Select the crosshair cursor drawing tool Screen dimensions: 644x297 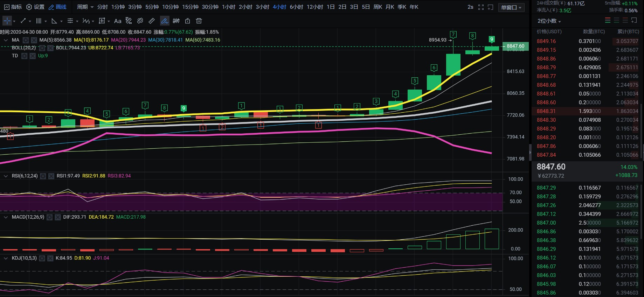tap(7, 21)
